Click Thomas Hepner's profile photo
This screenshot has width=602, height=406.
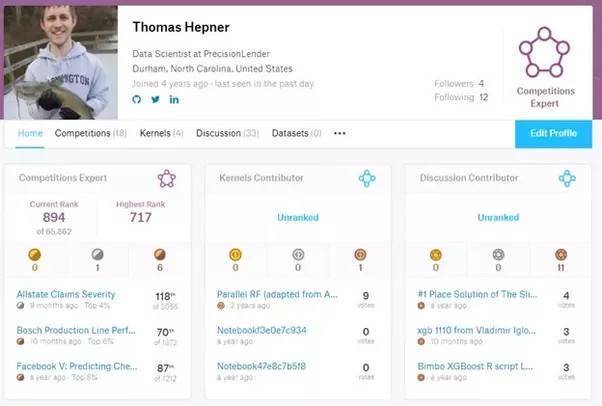click(x=61, y=62)
